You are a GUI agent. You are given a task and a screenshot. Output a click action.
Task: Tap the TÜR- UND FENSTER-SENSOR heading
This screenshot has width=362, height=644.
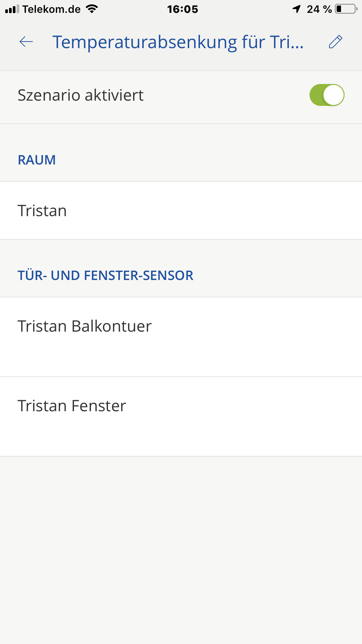[105, 275]
